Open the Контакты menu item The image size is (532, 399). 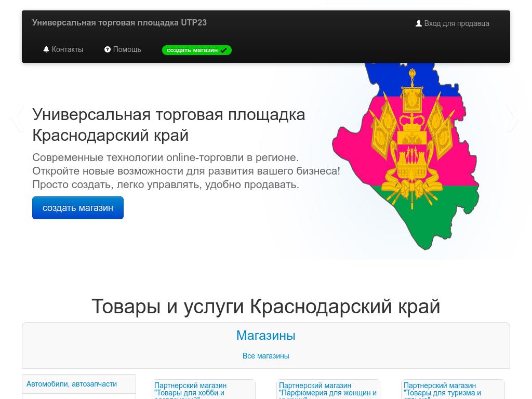point(67,49)
